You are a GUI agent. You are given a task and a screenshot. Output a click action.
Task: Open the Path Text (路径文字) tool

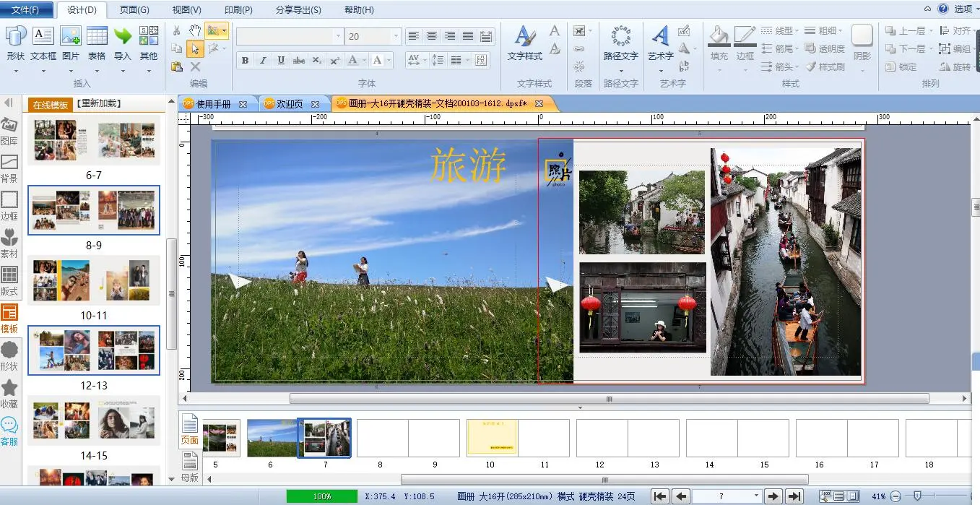point(620,42)
